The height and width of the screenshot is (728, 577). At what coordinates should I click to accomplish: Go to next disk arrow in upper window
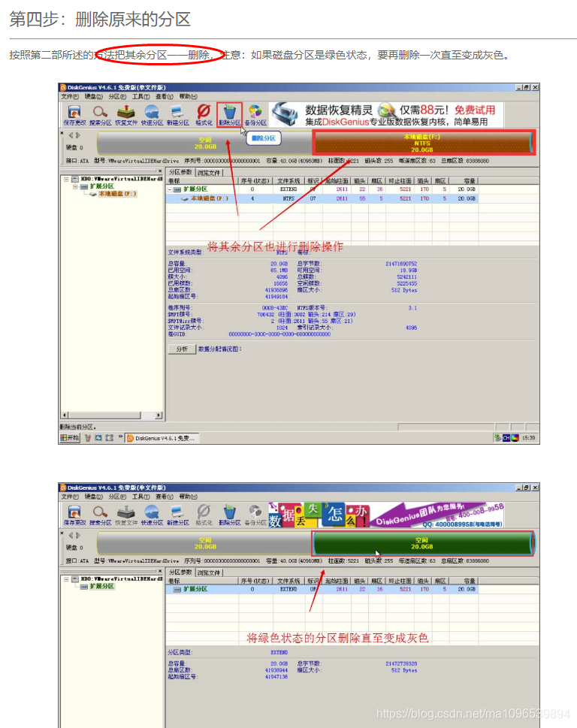(78, 135)
